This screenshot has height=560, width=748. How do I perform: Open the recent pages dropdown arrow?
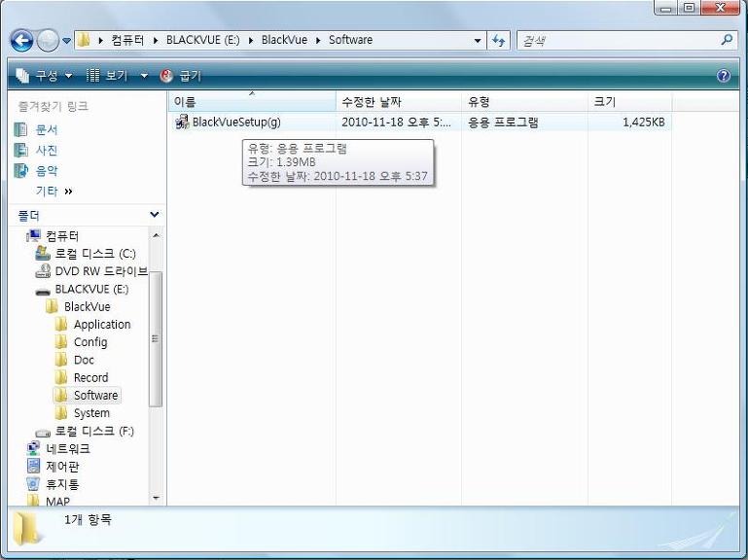click(x=67, y=41)
